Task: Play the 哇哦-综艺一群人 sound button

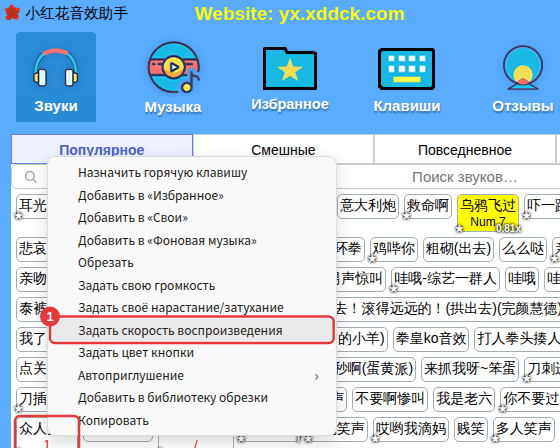Action: pos(445,279)
